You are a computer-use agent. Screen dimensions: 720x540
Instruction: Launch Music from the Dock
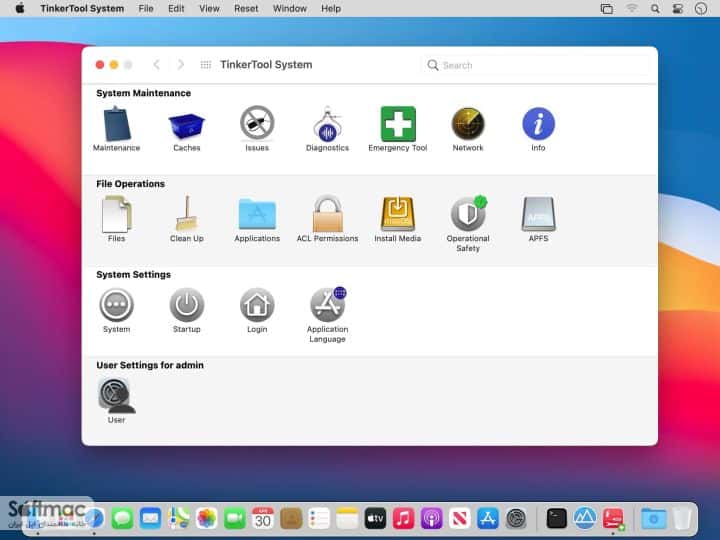click(x=403, y=519)
